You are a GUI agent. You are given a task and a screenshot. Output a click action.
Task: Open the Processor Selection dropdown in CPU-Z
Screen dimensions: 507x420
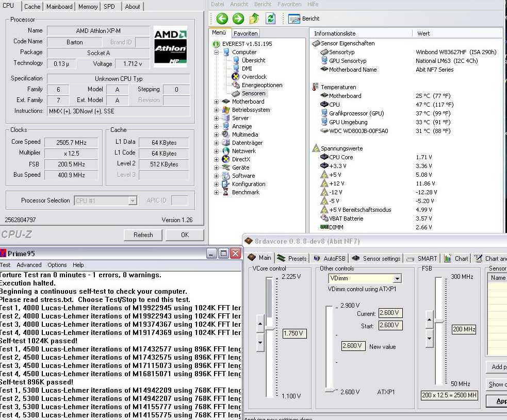coord(132,200)
